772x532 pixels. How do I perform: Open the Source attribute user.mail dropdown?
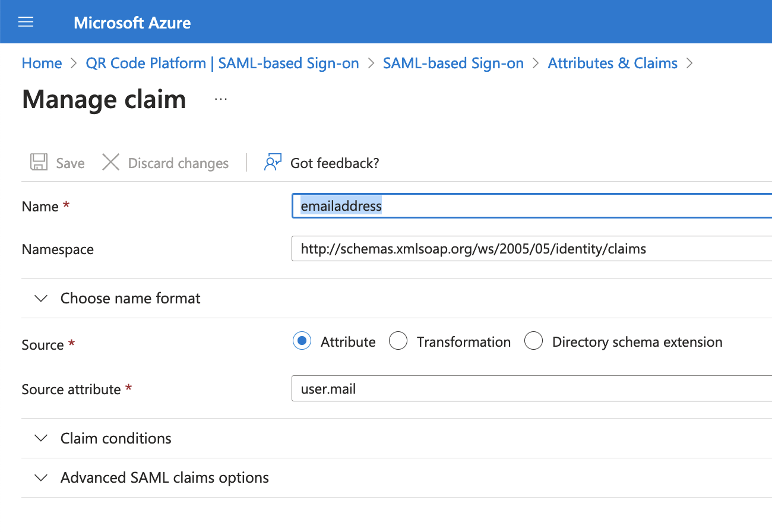point(531,389)
